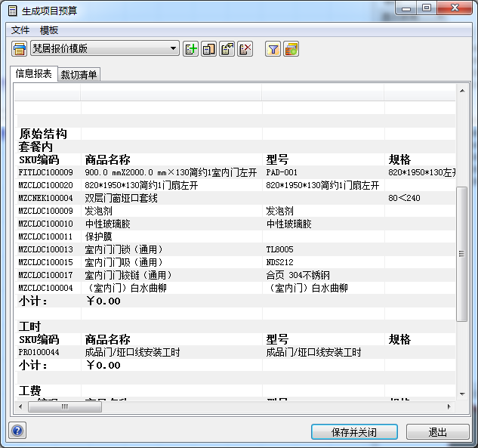
Task: Click the copy template icon
Action: pyautogui.click(x=209, y=49)
